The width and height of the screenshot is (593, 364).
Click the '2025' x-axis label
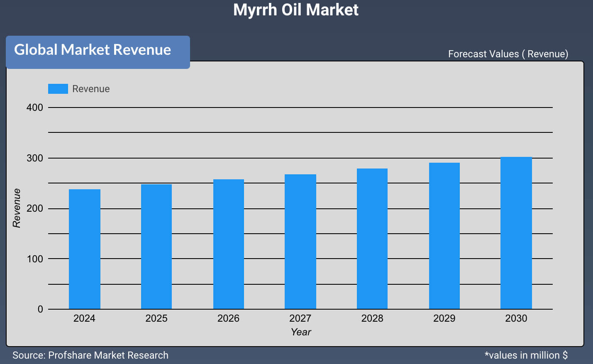156,318
